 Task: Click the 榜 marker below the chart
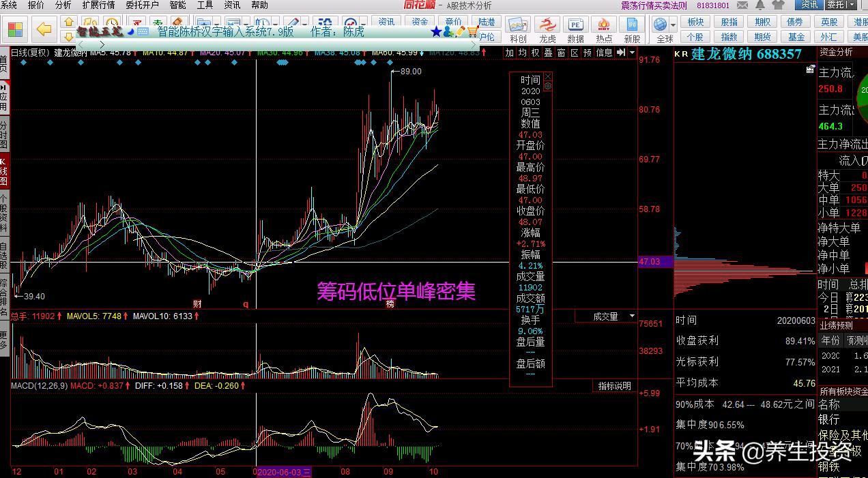click(390, 303)
